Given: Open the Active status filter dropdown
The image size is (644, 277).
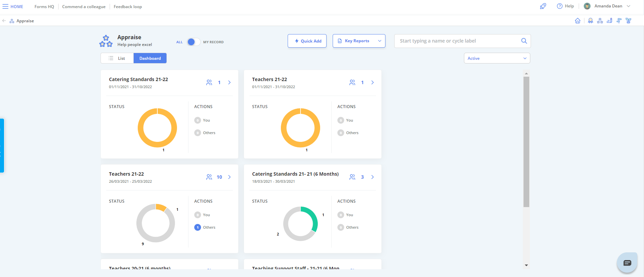Looking at the screenshot, I should (x=497, y=58).
